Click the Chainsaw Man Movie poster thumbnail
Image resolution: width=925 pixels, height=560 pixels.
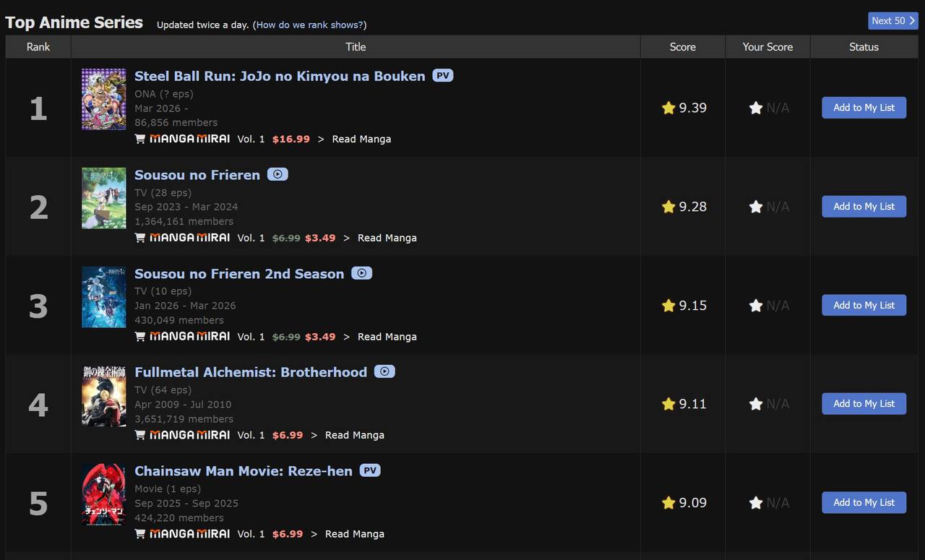pyautogui.click(x=103, y=495)
